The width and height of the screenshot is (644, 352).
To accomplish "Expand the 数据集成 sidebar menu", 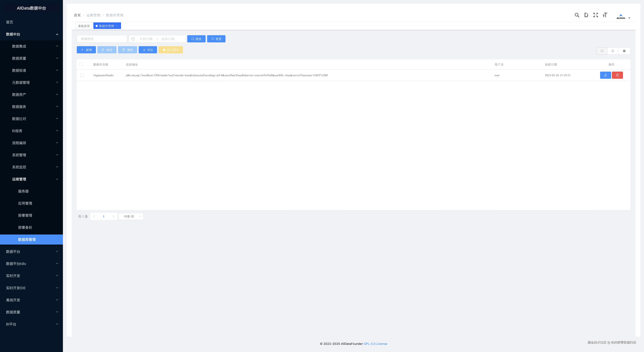I will pyautogui.click(x=31, y=46).
